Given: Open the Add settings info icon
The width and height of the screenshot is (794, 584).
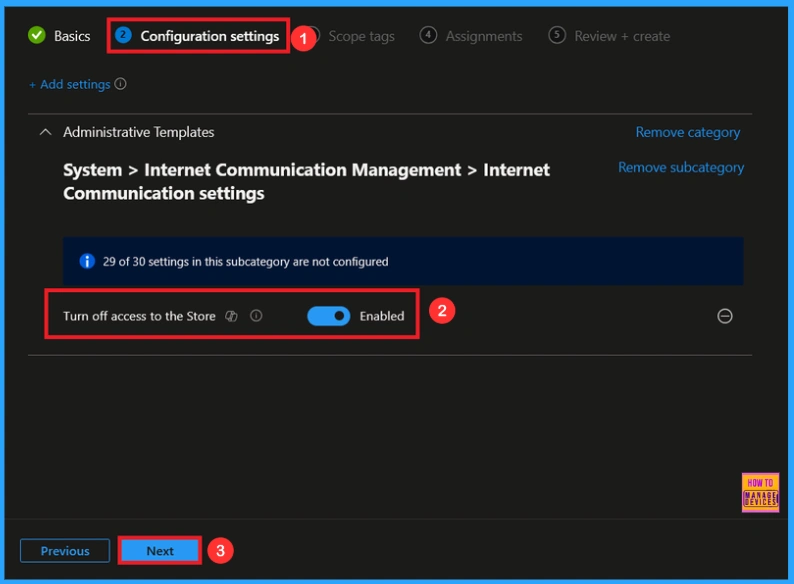Looking at the screenshot, I should click(120, 84).
